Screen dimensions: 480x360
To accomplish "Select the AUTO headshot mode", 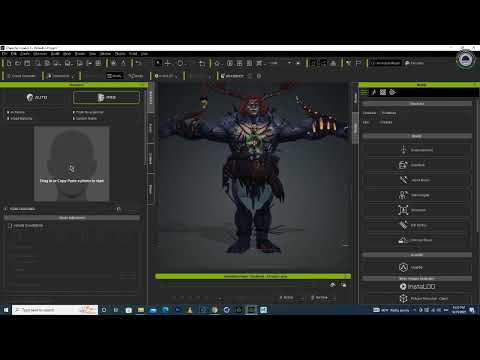I will [37, 97].
